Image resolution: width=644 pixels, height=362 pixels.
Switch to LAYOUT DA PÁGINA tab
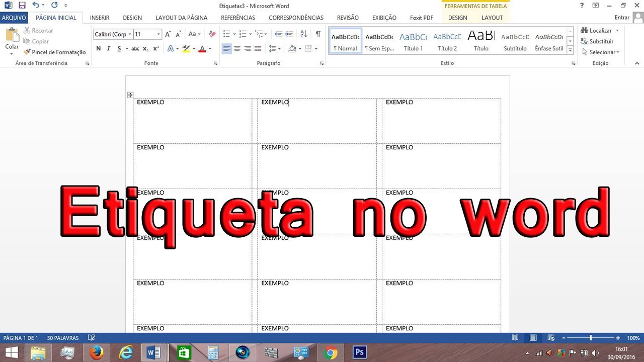point(181,18)
